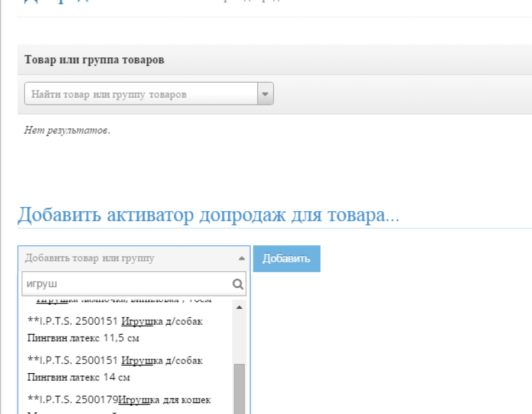Click the arrow of the product search combo box
Viewport: 532px width, 414px height.
pyautogui.click(x=265, y=93)
